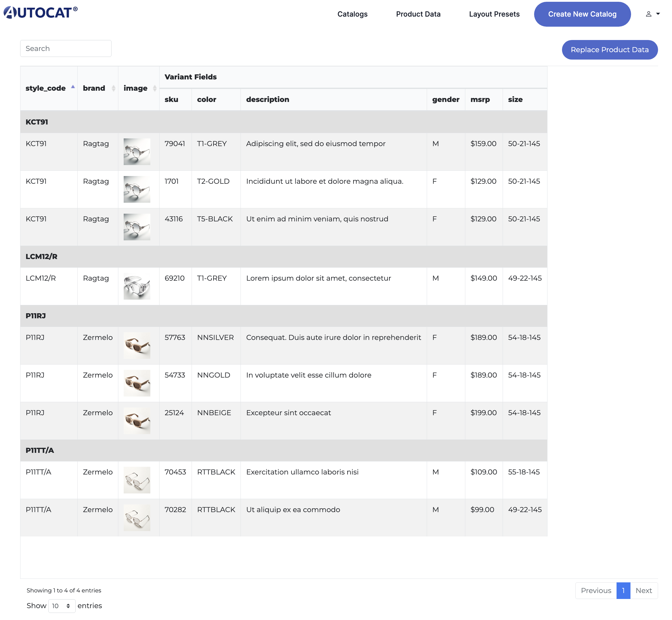Sort the brand column arrows
672x620 pixels.
[x=114, y=88]
